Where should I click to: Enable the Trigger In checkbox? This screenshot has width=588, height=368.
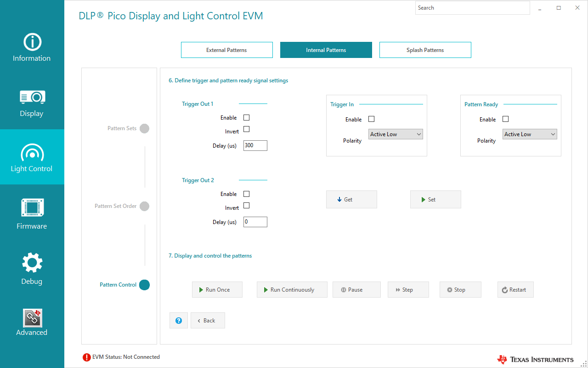pos(371,119)
